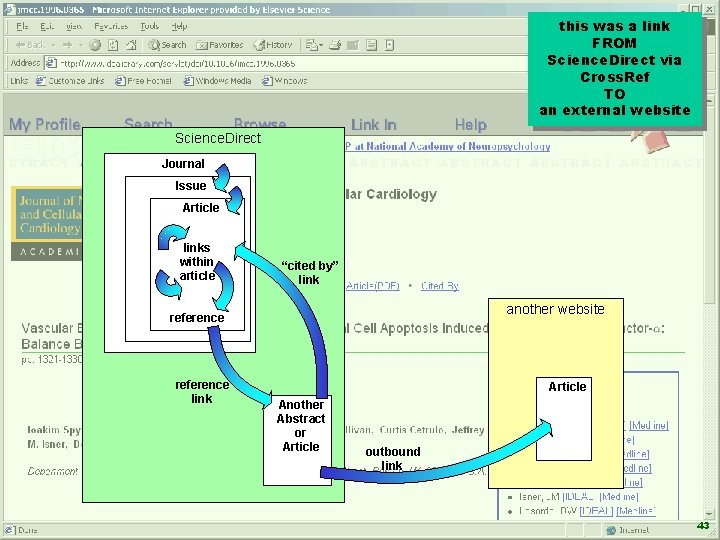Open the Cited By link
Viewport: 720px width, 540px height.
point(439,286)
